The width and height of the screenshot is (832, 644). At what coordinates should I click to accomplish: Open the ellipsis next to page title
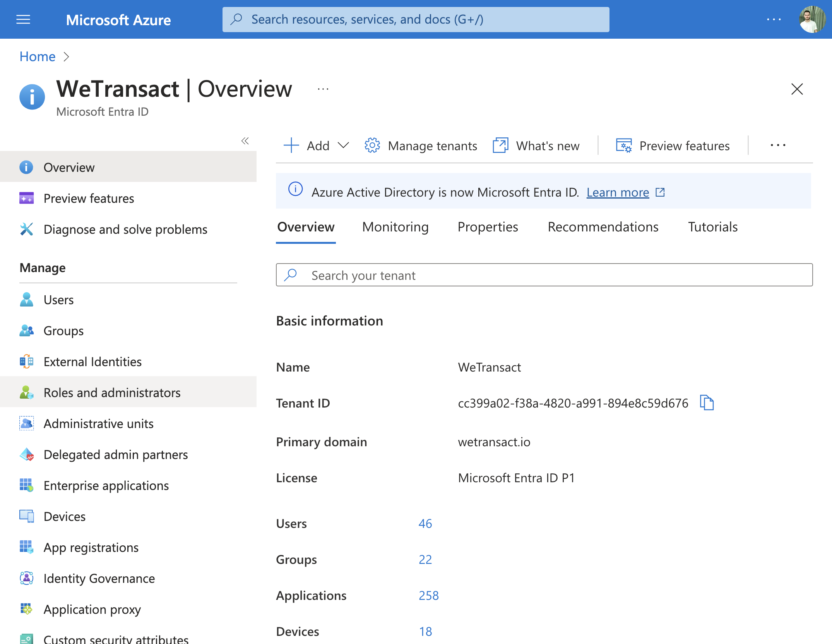[x=323, y=89]
